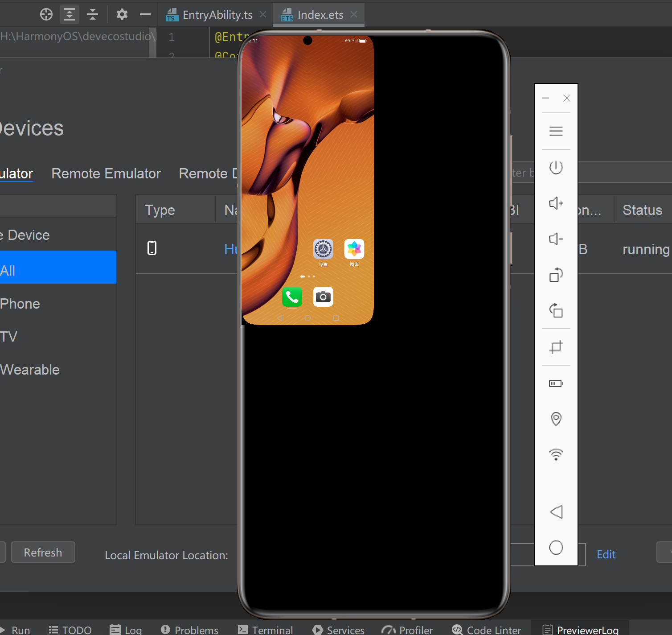Open the Services tool window

point(339,630)
